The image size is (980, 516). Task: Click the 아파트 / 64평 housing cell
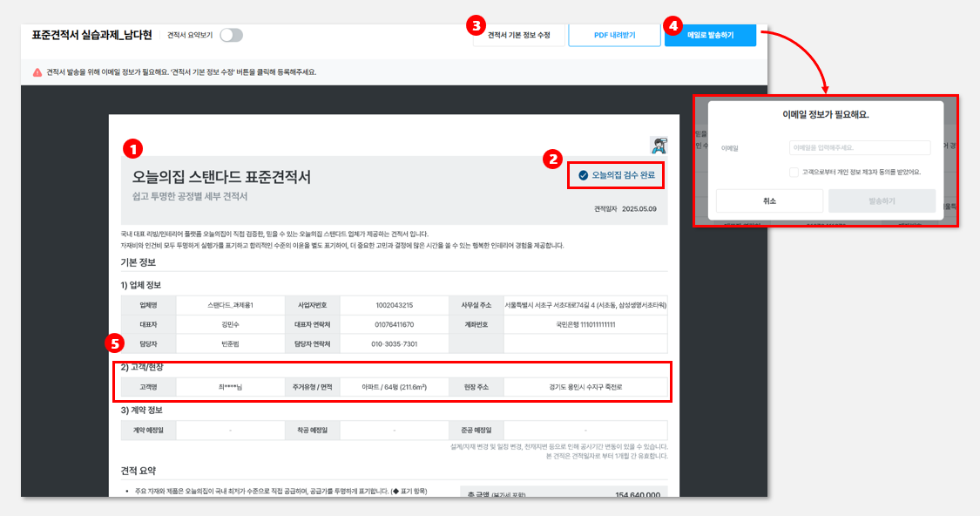[x=395, y=387]
